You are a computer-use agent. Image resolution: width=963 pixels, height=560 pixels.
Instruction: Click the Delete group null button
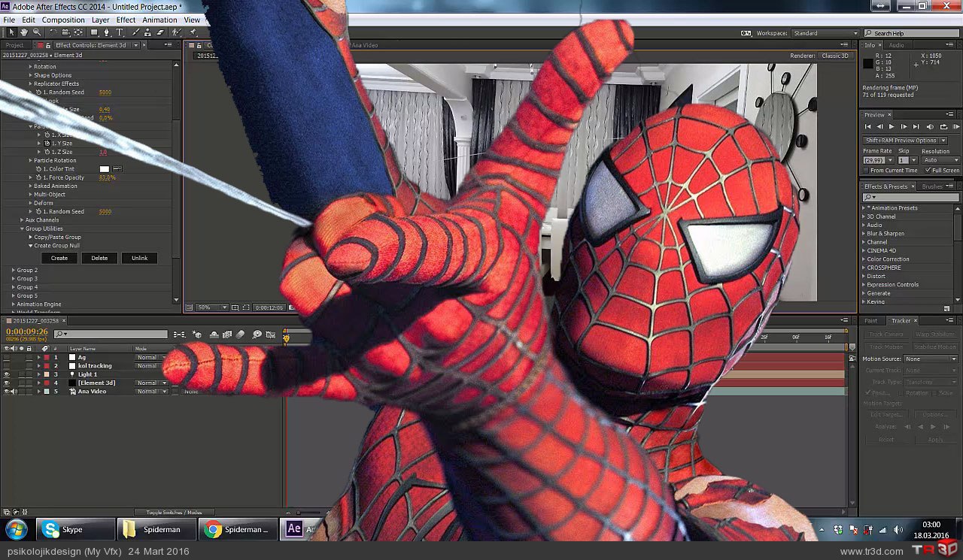pyautogui.click(x=99, y=258)
